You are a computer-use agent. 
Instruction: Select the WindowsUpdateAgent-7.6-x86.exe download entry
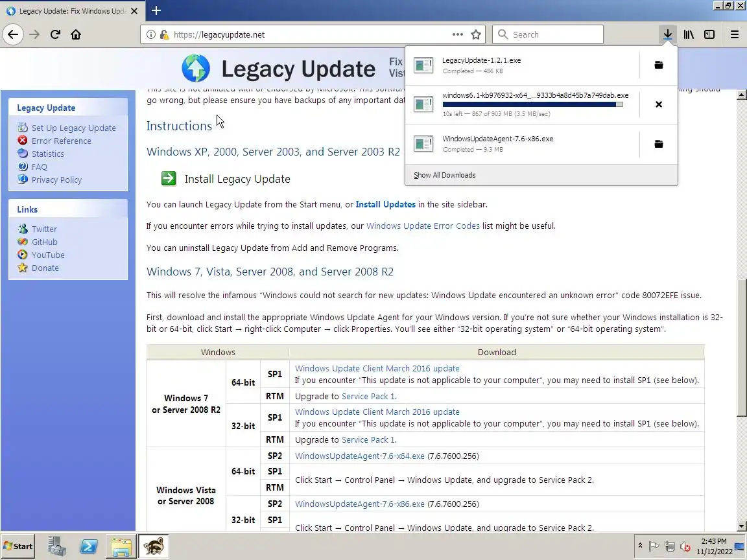(523, 144)
